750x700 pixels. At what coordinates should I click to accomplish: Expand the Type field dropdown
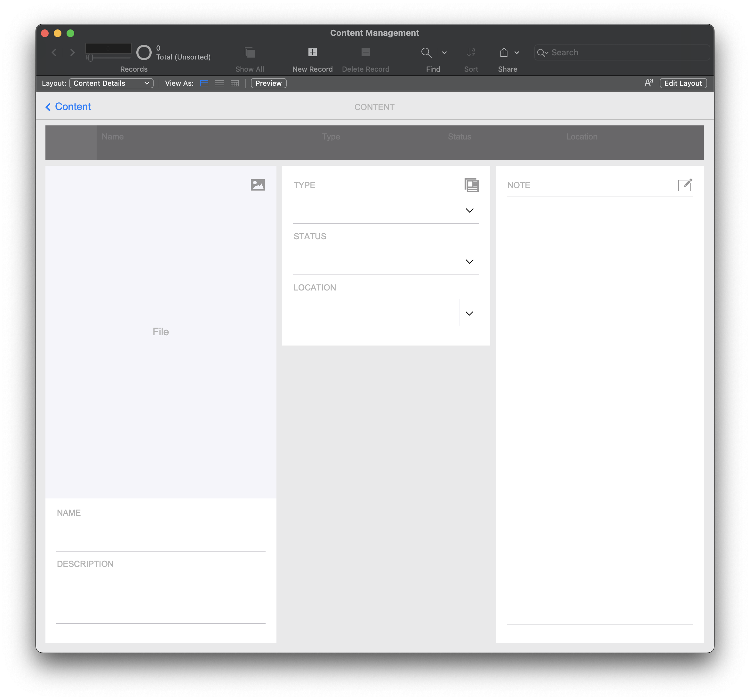pyautogui.click(x=470, y=210)
